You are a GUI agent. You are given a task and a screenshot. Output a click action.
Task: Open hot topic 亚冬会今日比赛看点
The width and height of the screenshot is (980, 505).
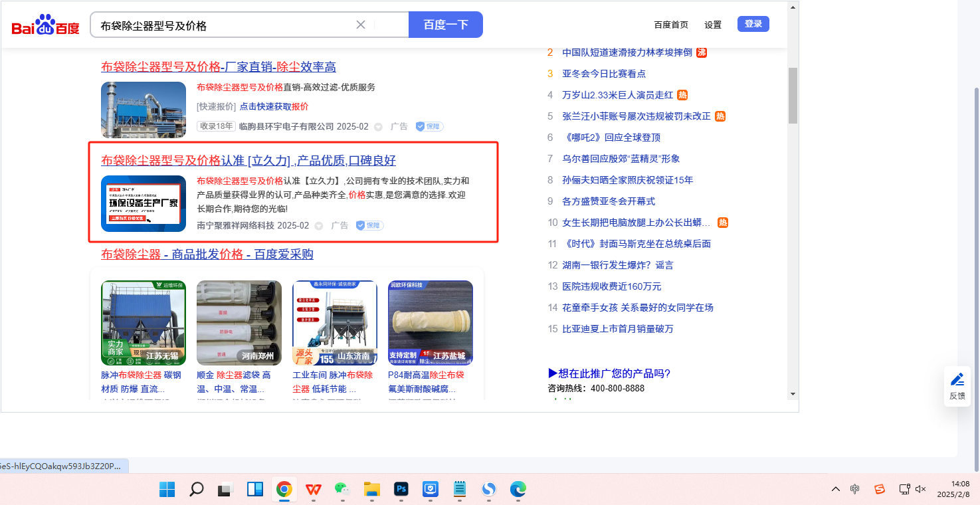(x=604, y=74)
